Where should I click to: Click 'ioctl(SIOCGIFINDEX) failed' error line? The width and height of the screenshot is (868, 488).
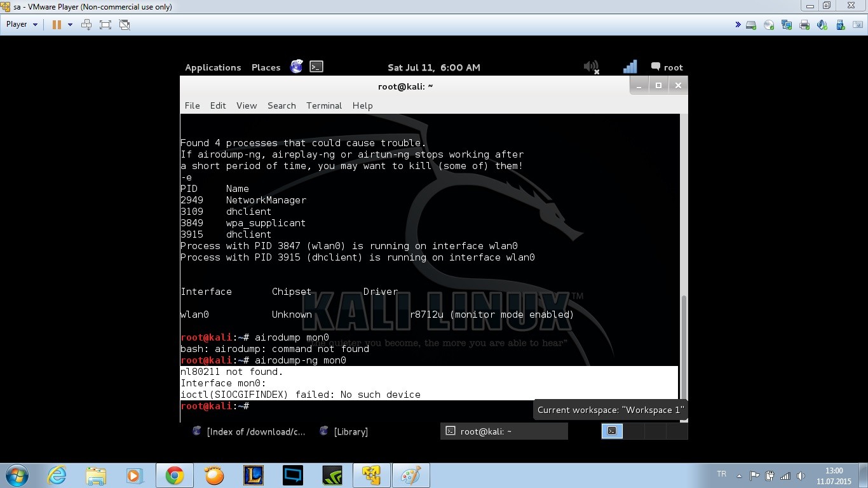pos(301,395)
